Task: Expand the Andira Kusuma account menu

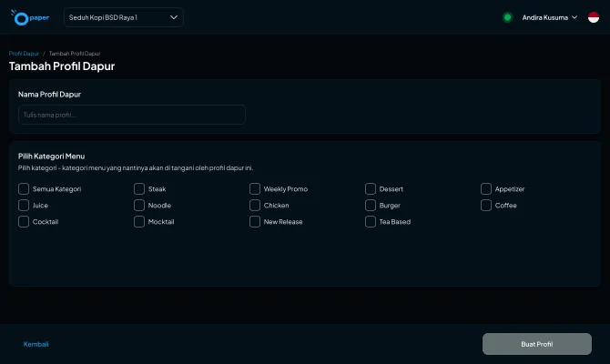Action: click(x=549, y=17)
